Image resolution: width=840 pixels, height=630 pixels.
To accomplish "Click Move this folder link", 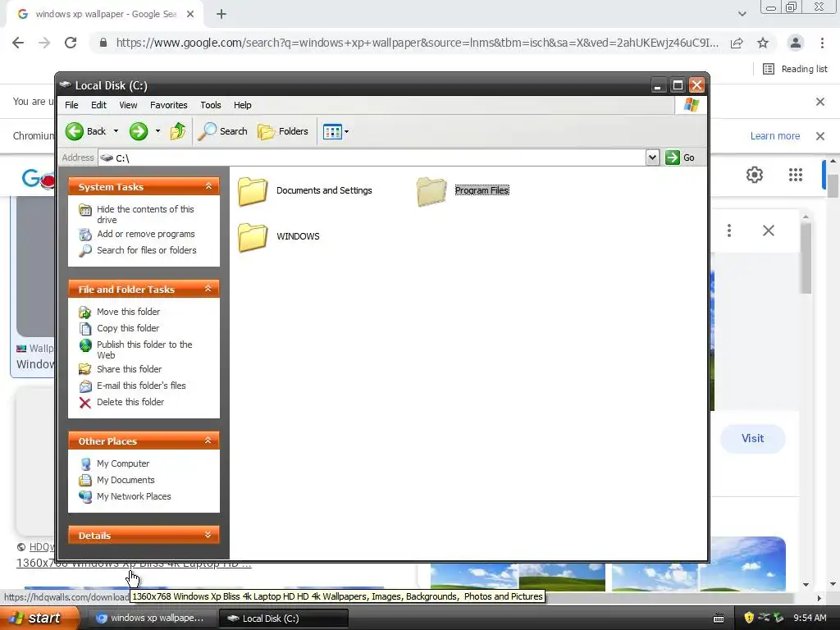I will [x=128, y=312].
